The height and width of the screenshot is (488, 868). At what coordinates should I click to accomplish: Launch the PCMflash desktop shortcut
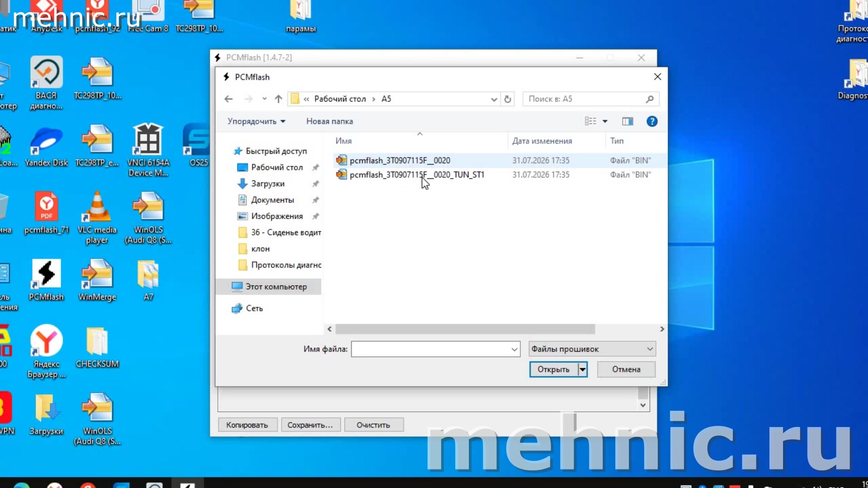(47, 280)
